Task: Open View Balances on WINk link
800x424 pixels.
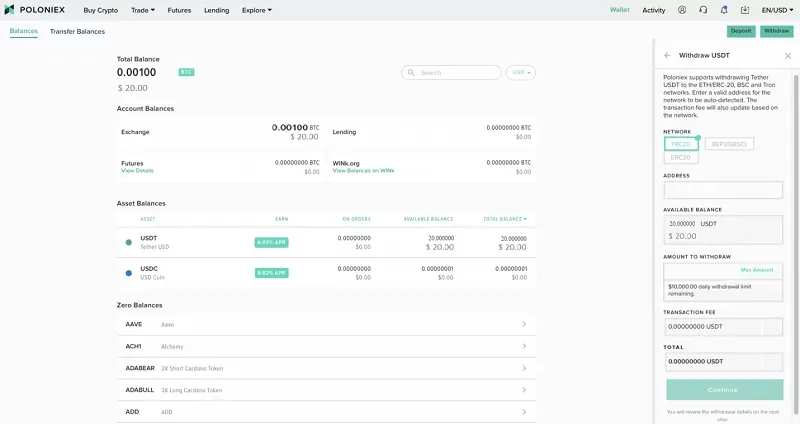Action: pyautogui.click(x=363, y=171)
